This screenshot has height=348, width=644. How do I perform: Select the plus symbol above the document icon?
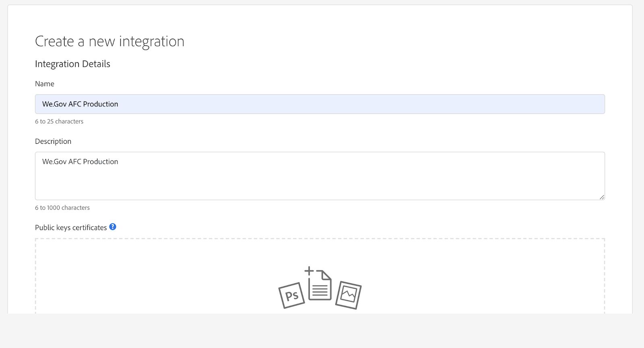click(309, 270)
